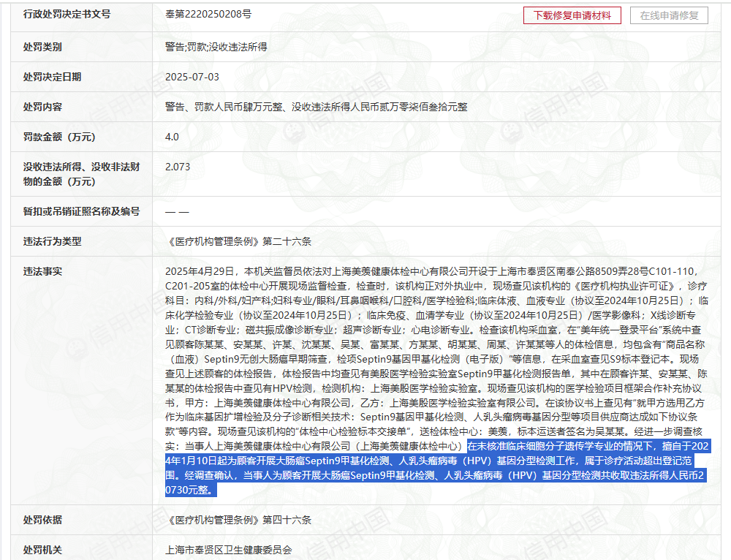Screen dimensions: 731x560
Task: Click the facts paragraph starting 2025年4月29日
Action: (436, 380)
